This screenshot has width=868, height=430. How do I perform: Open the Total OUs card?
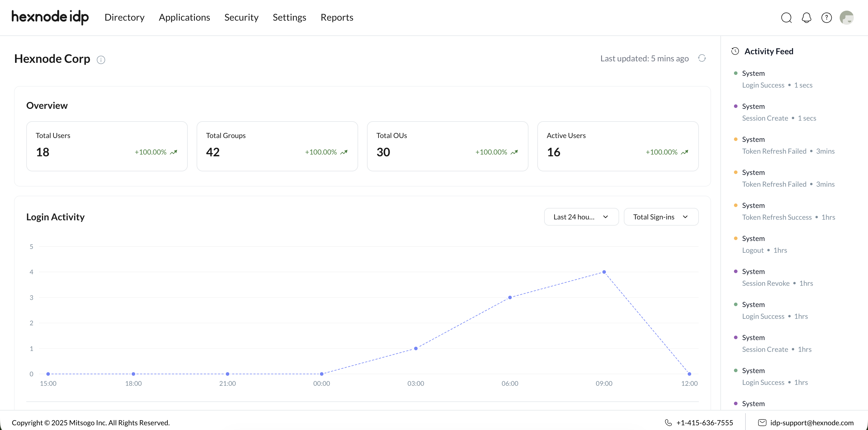448,146
